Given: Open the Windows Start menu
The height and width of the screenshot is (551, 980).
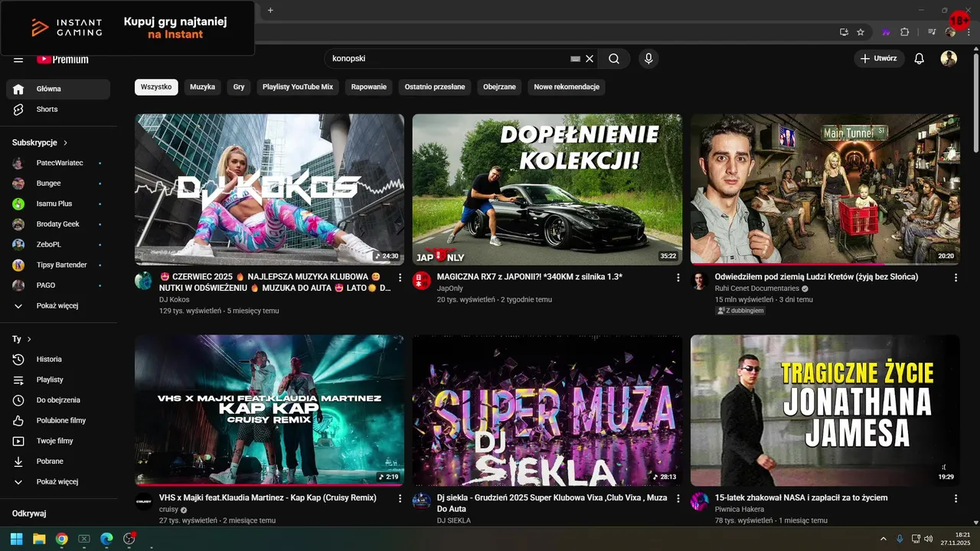Looking at the screenshot, I should [x=16, y=539].
